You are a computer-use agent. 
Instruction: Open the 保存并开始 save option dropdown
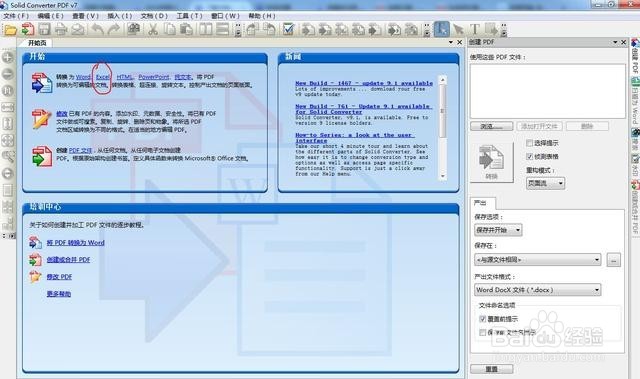[498, 230]
